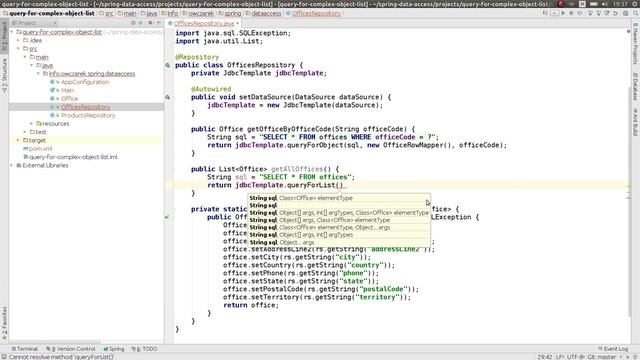Click the Run (play) toolbar icon
Image resolution: width=640 pixels, height=360 pixels.
click(x=563, y=13)
